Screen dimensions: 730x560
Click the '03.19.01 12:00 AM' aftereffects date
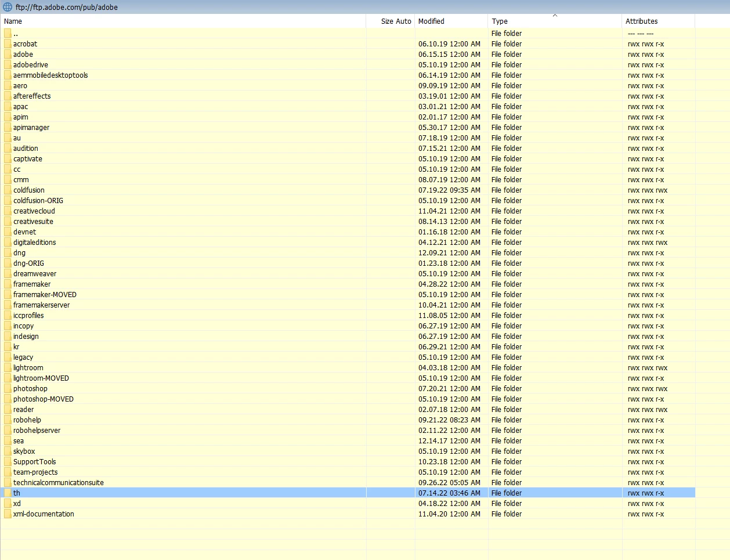pos(449,96)
